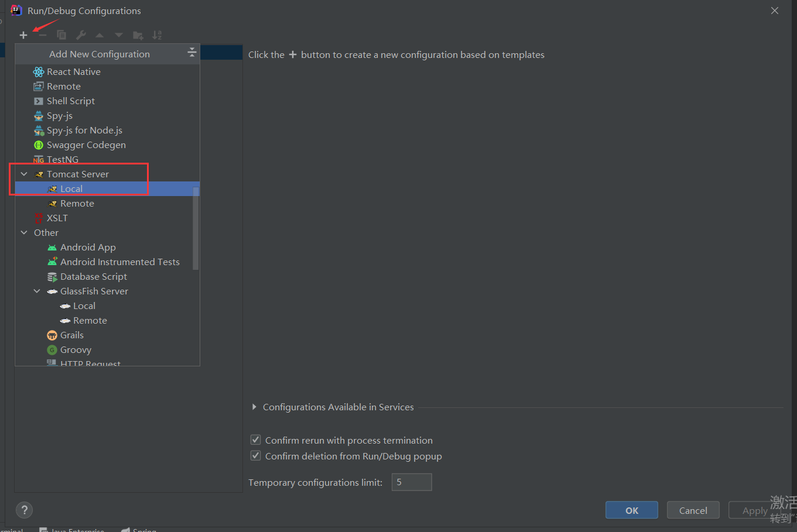The width and height of the screenshot is (797, 532).
Task: Select the Tomcat Server entry
Action: coord(78,174)
